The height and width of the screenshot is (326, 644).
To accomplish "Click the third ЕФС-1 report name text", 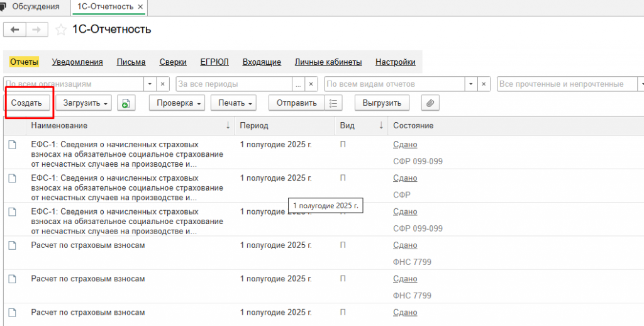I will (127, 222).
